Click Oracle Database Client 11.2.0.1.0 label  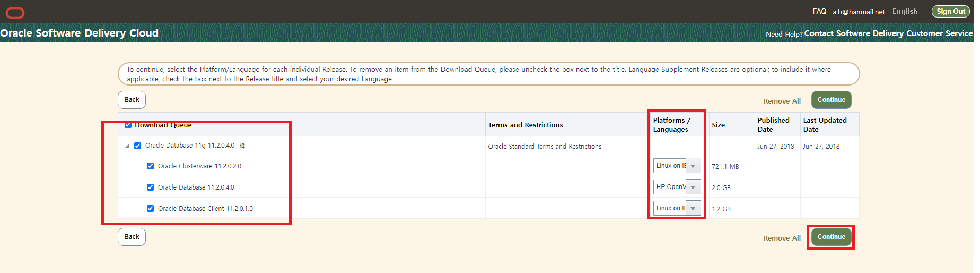coord(205,209)
